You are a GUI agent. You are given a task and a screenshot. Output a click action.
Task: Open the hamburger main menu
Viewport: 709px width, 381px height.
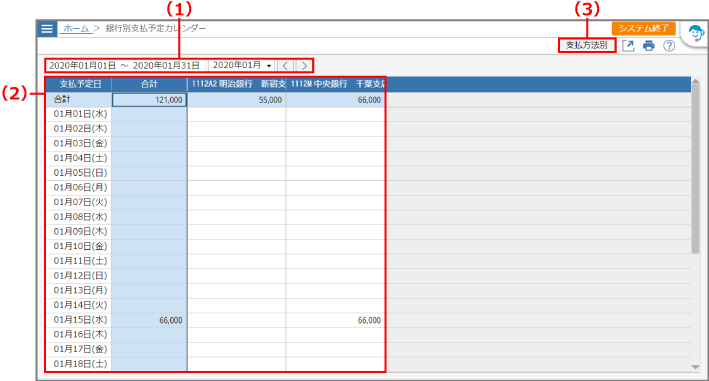pos(47,28)
